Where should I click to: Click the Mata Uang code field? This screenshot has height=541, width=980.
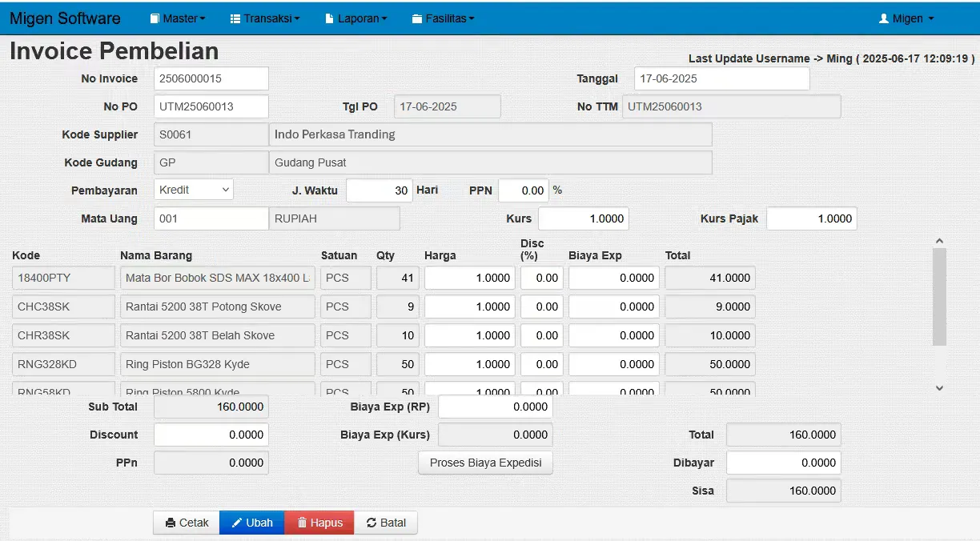click(211, 218)
